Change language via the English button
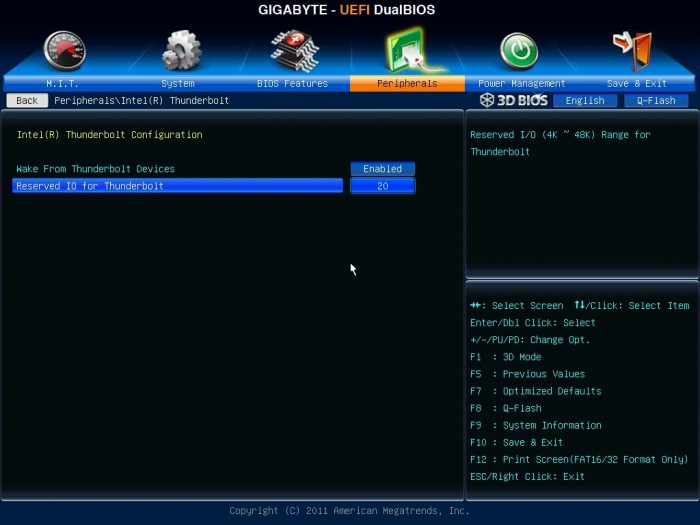 (585, 100)
